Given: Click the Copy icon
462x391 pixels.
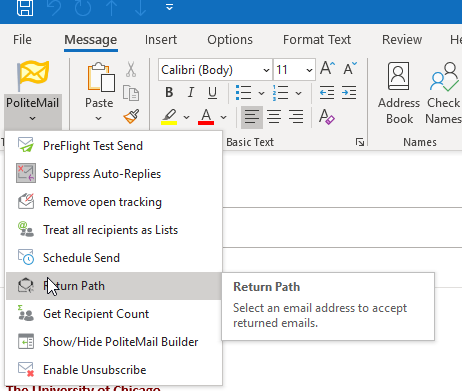Looking at the screenshot, I should tap(131, 93).
